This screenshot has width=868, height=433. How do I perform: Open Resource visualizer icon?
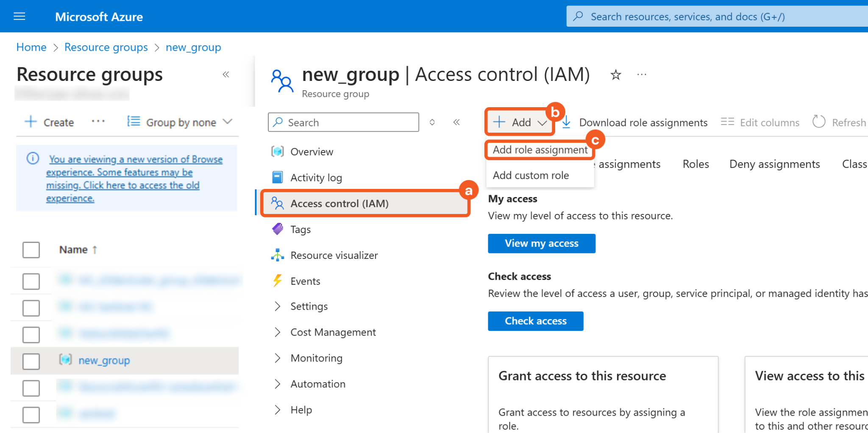click(x=278, y=255)
